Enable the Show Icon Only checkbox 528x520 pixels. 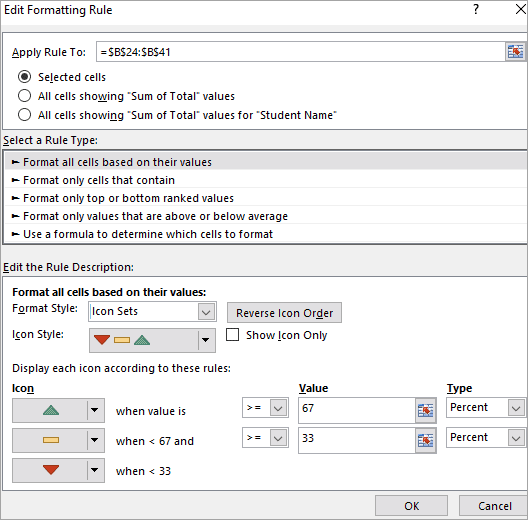pos(232,335)
